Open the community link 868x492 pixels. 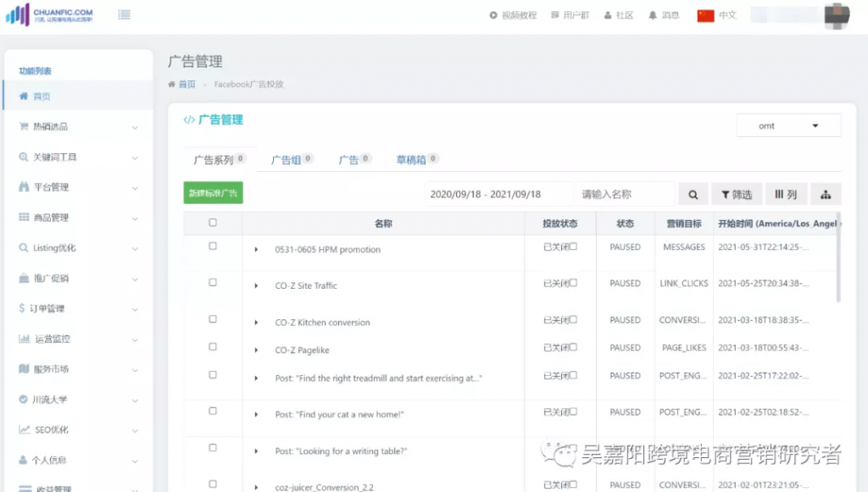[618, 15]
